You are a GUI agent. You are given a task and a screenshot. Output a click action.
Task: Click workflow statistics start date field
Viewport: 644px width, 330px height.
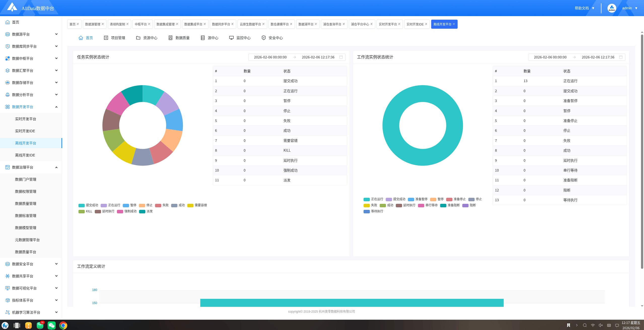click(x=550, y=57)
